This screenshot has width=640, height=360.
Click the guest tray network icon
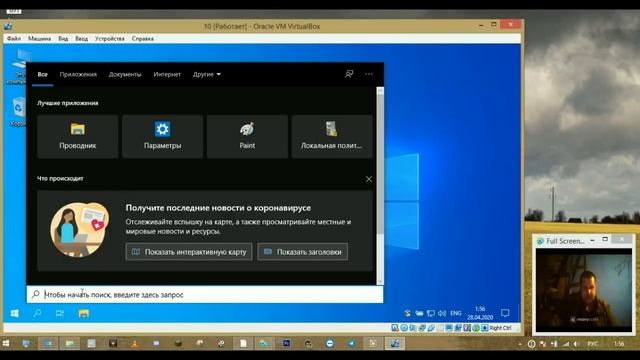click(430, 313)
